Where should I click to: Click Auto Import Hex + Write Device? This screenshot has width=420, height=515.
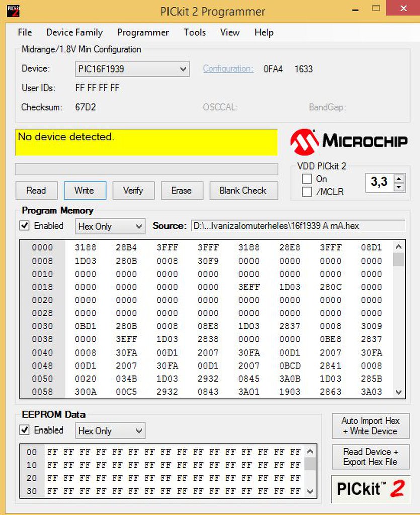coord(371,425)
